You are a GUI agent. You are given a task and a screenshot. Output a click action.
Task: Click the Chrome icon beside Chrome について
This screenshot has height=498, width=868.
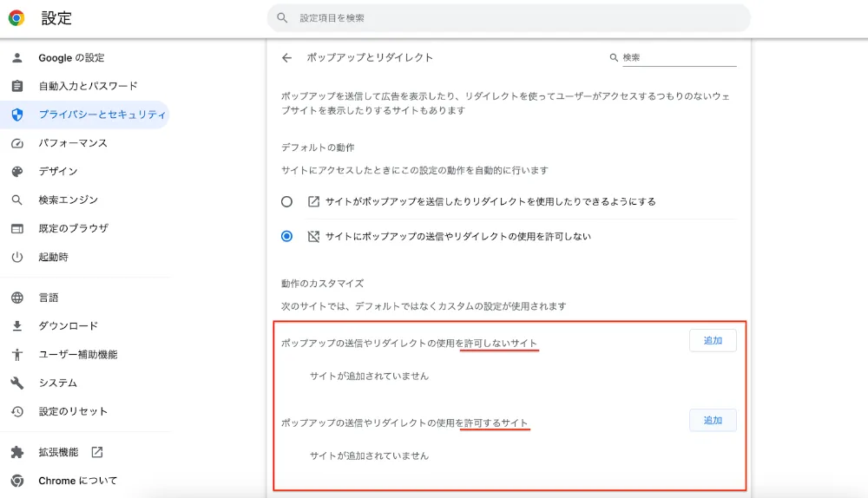(x=17, y=481)
